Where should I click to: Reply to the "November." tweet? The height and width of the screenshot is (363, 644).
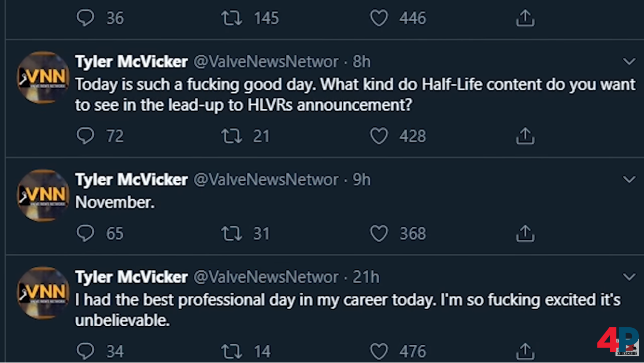(x=86, y=234)
